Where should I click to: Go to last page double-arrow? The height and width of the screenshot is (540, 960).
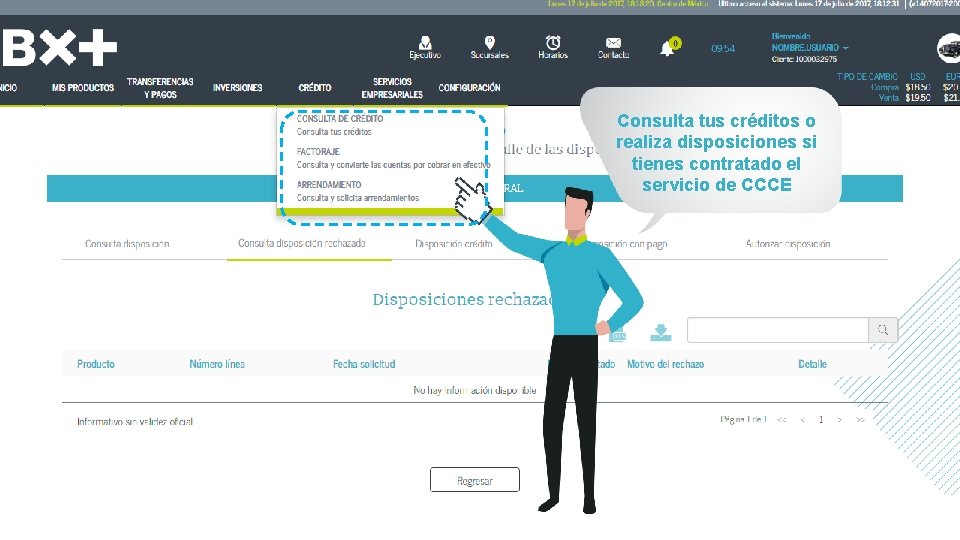[x=860, y=419]
